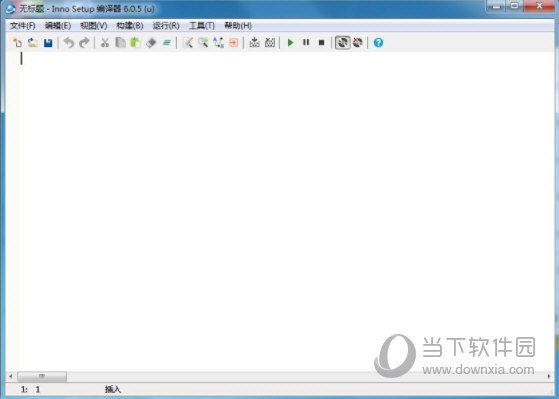559x399 pixels.
Task: Toggle the Setup run target
Action: pyautogui.click(x=343, y=43)
